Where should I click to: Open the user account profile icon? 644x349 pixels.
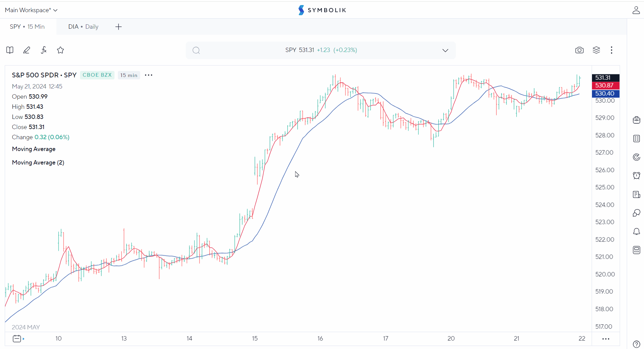tap(636, 10)
